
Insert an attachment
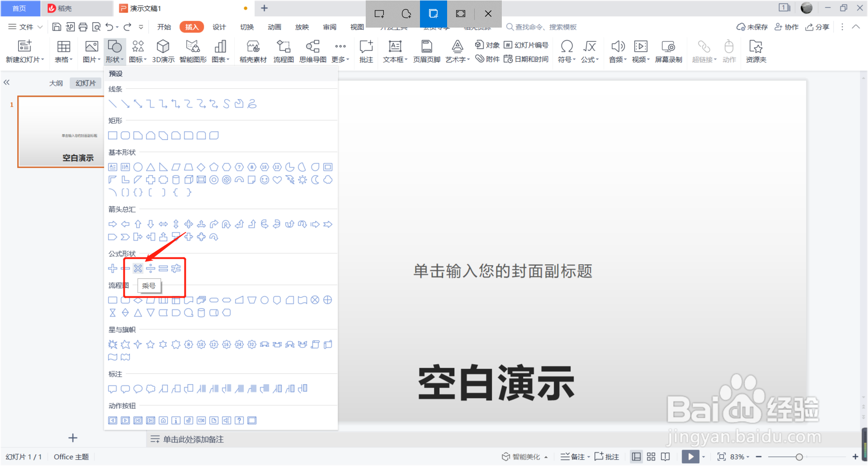pyautogui.click(x=487, y=59)
